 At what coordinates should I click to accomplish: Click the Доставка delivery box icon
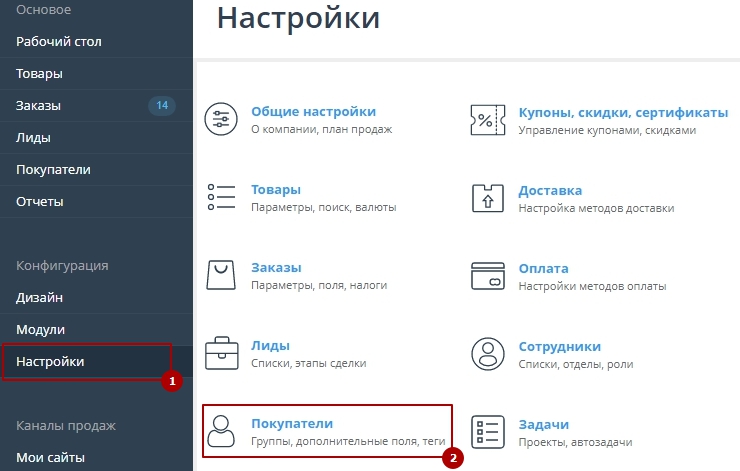(487, 197)
